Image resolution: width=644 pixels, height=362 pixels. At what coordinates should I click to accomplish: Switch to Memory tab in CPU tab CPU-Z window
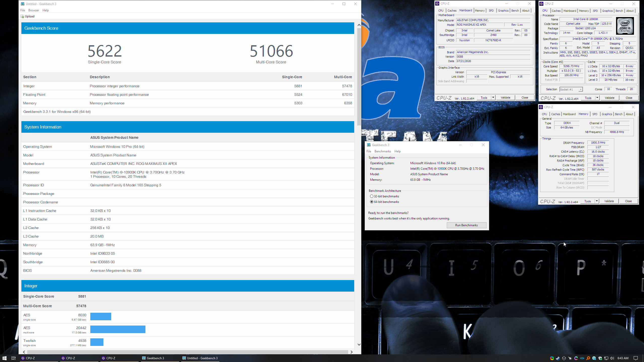(584, 11)
